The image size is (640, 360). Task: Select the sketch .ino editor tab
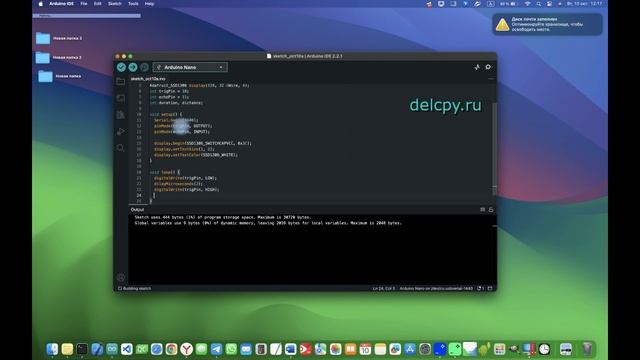(x=148, y=78)
